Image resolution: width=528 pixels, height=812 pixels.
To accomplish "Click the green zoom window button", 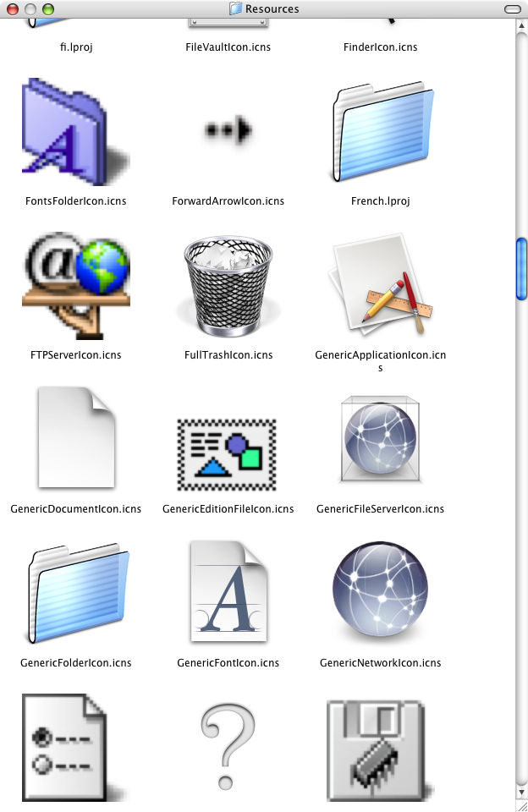I will [x=48, y=8].
